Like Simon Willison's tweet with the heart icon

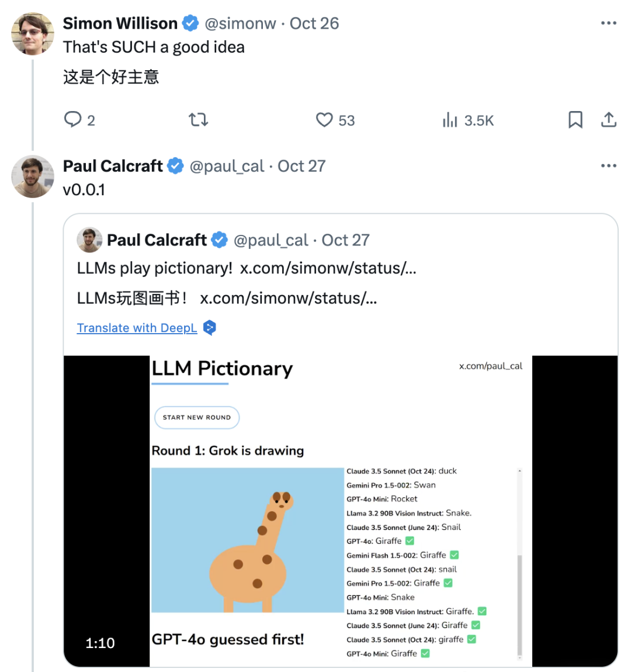[324, 120]
